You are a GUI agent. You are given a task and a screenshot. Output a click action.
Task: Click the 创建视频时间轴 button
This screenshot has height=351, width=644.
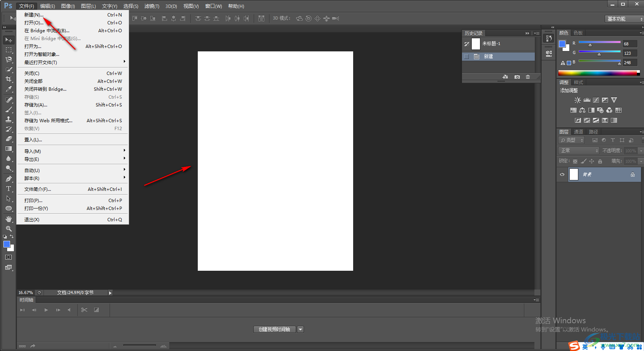coord(274,329)
